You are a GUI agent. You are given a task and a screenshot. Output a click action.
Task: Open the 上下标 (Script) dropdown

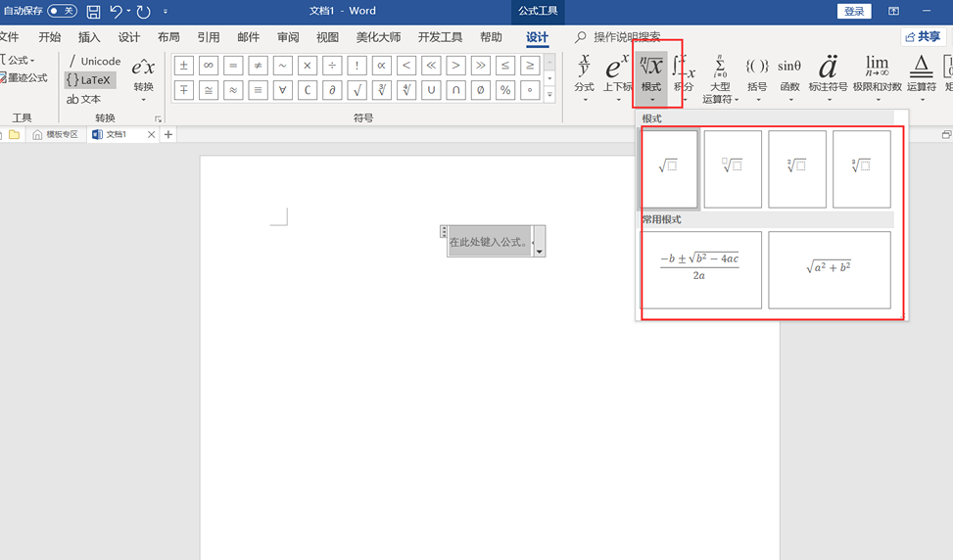pos(617,77)
